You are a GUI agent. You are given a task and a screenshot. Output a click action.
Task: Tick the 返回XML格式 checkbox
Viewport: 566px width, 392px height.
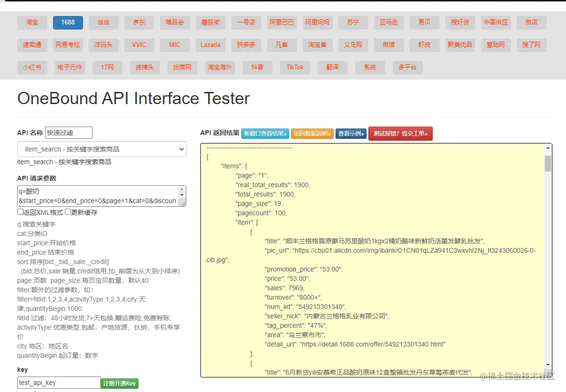tap(20, 212)
